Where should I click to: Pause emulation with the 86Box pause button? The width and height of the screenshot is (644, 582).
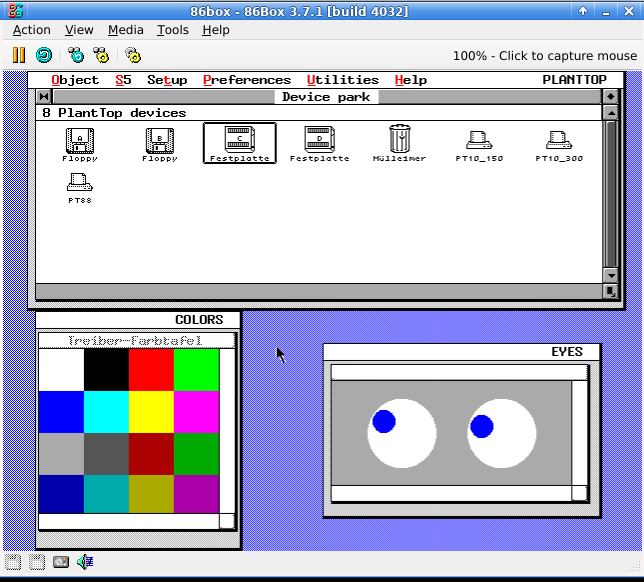19,55
